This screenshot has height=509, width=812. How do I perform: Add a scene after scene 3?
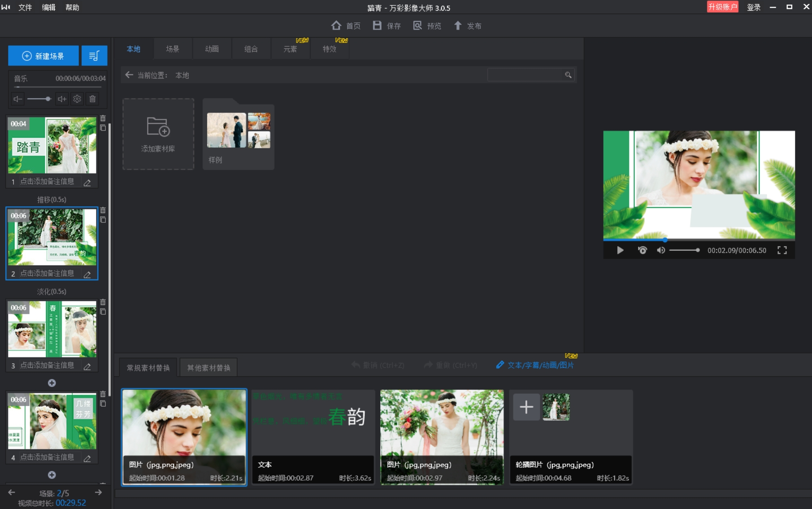(52, 383)
